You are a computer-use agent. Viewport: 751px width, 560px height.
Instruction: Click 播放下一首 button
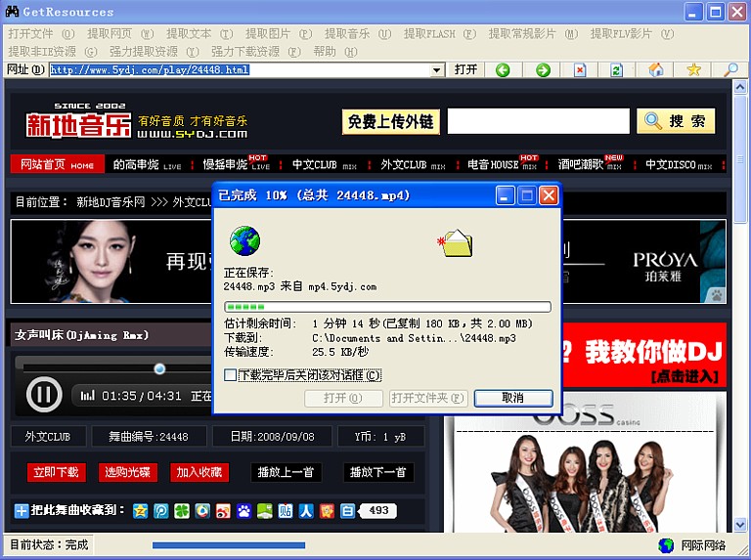point(377,472)
